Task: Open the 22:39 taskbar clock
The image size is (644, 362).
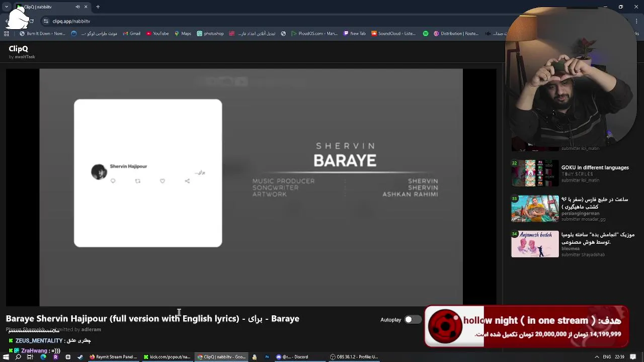Action: (x=620, y=357)
